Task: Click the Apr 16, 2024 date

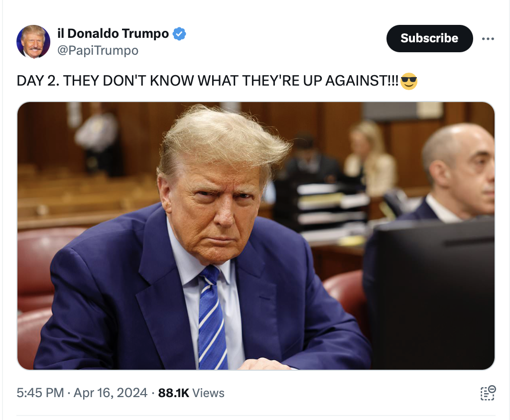Action: [111, 393]
